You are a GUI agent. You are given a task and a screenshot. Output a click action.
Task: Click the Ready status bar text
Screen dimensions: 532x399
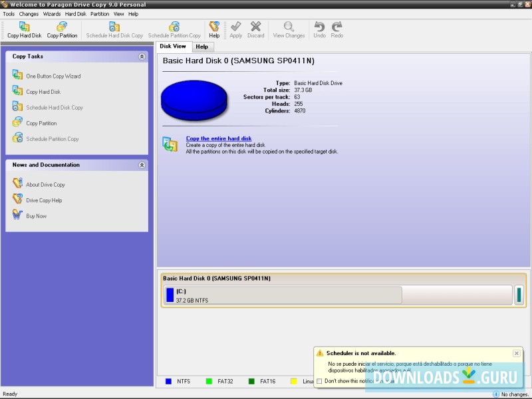10,394
